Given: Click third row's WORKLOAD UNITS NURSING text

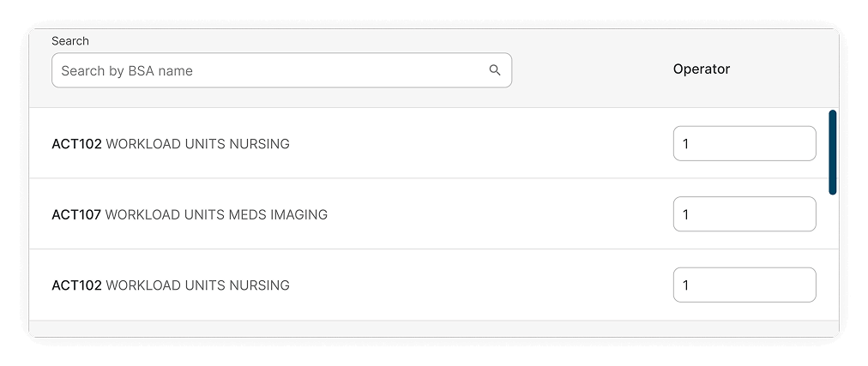Looking at the screenshot, I should click(x=197, y=285).
